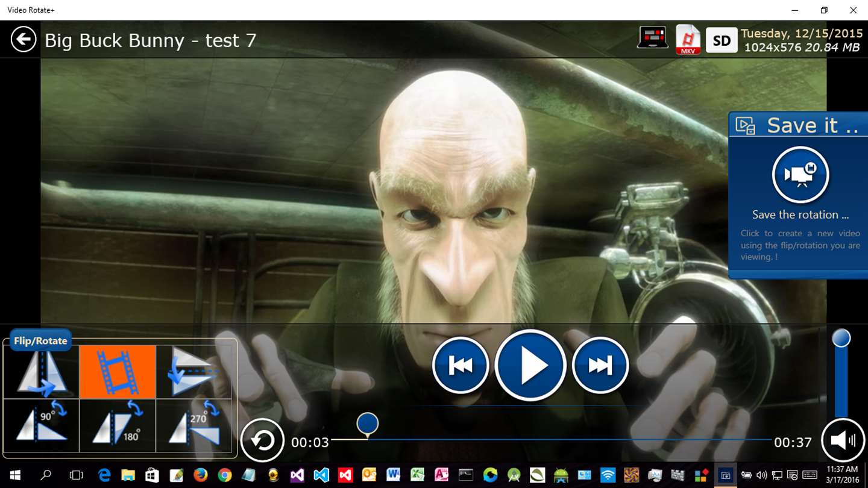868x488 pixels.
Task: Open the Action Center notifications icon
Action: pos(793,475)
